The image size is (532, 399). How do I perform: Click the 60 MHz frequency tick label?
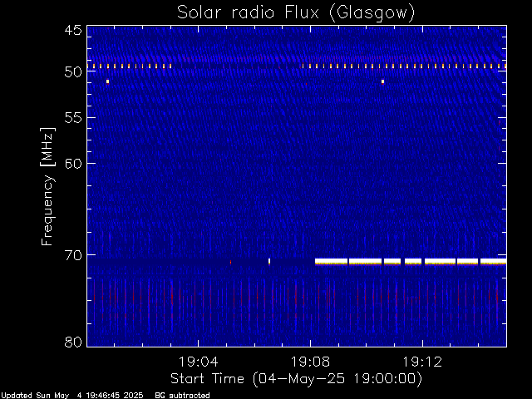tap(73, 163)
